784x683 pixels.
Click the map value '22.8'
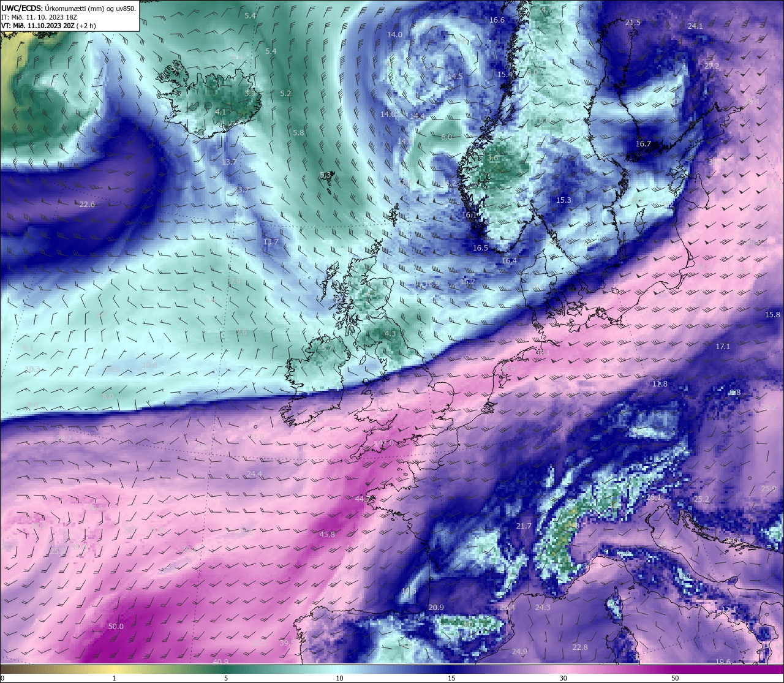[x=580, y=647]
